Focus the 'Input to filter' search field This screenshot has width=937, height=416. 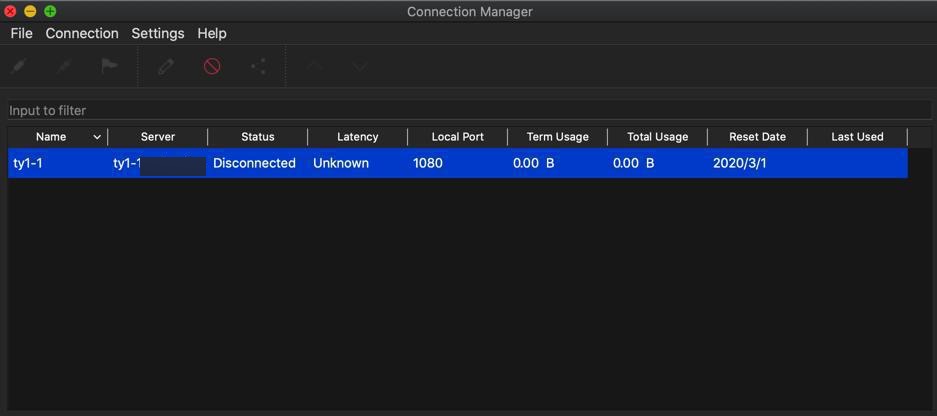468,110
